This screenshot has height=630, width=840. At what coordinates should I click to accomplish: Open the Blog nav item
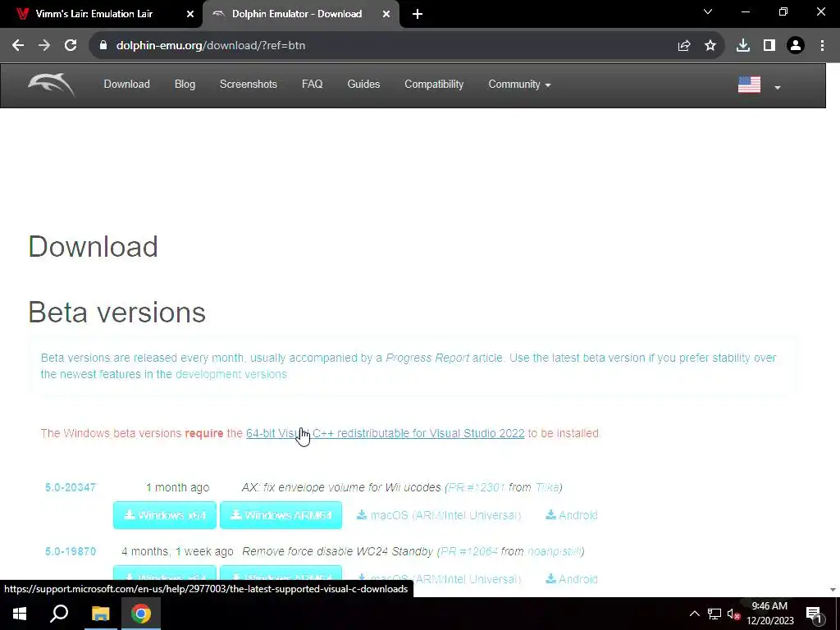click(185, 84)
